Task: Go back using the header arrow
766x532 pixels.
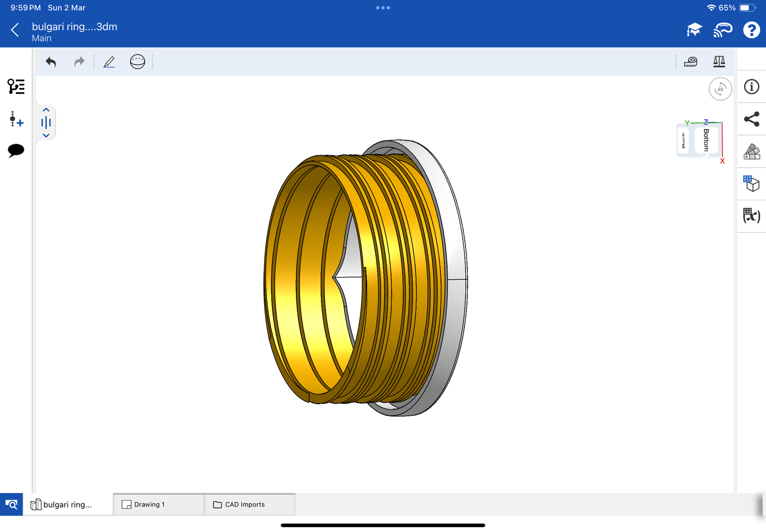Action: point(15,30)
